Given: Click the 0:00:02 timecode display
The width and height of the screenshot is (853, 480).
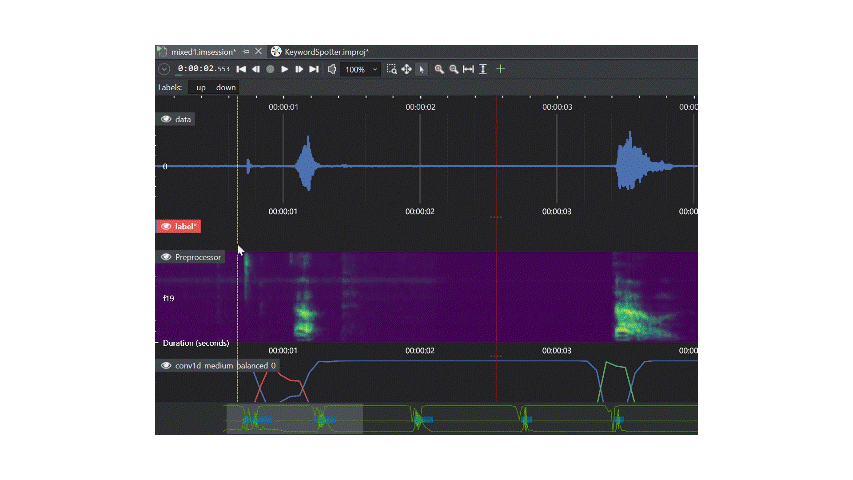Looking at the screenshot, I should [x=203, y=69].
